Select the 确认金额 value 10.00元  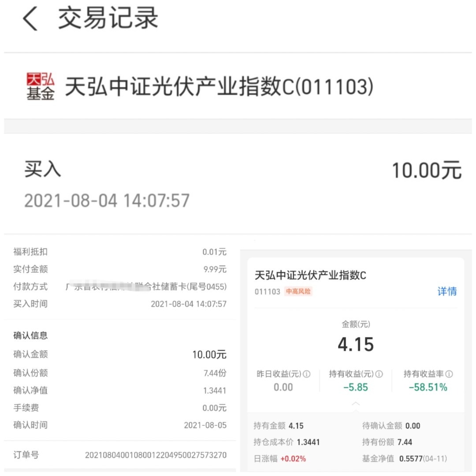(x=209, y=354)
